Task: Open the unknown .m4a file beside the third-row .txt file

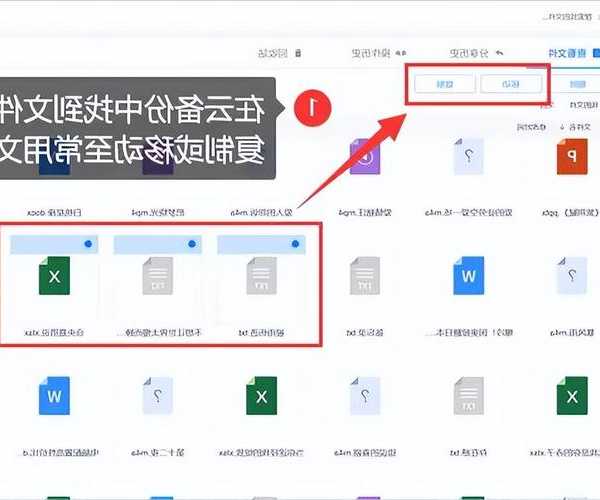Action: coord(365,396)
